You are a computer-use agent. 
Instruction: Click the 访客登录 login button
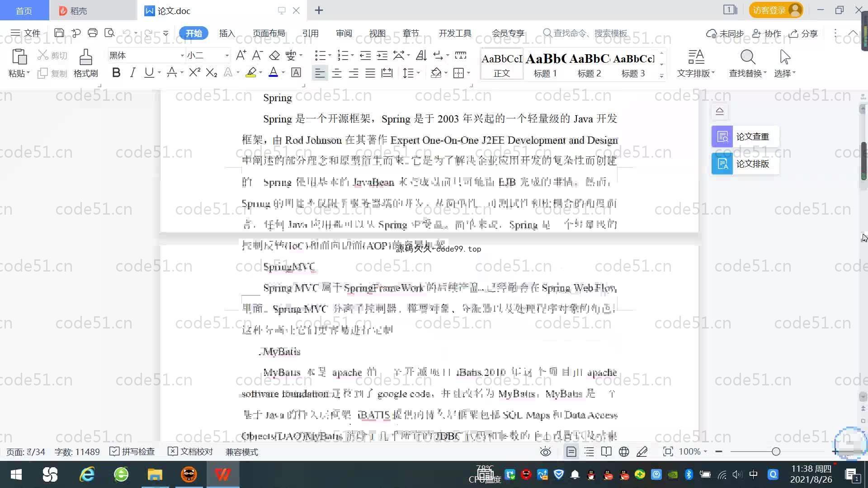(x=776, y=10)
